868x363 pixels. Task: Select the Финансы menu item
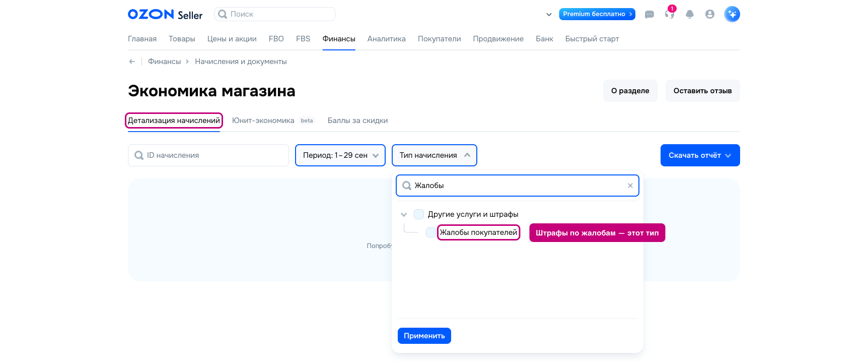[339, 39]
